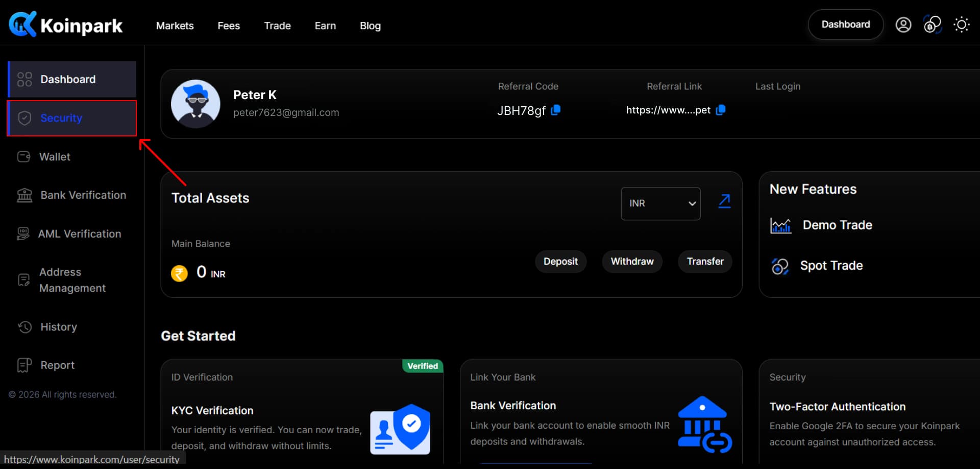Click the referral code text JBH78gf
Image resolution: width=980 pixels, height=469 pixels.
tap(522, 111)
